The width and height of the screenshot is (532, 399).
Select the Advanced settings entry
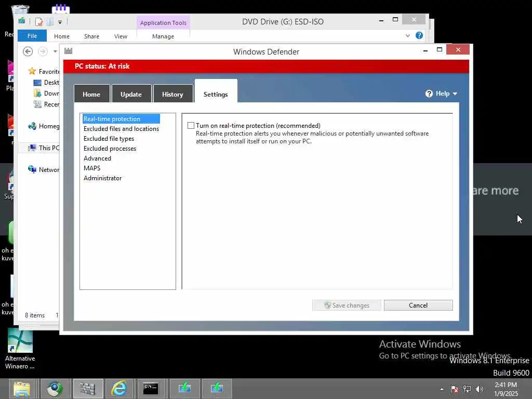pyautogui.click(x=97, y=158)
